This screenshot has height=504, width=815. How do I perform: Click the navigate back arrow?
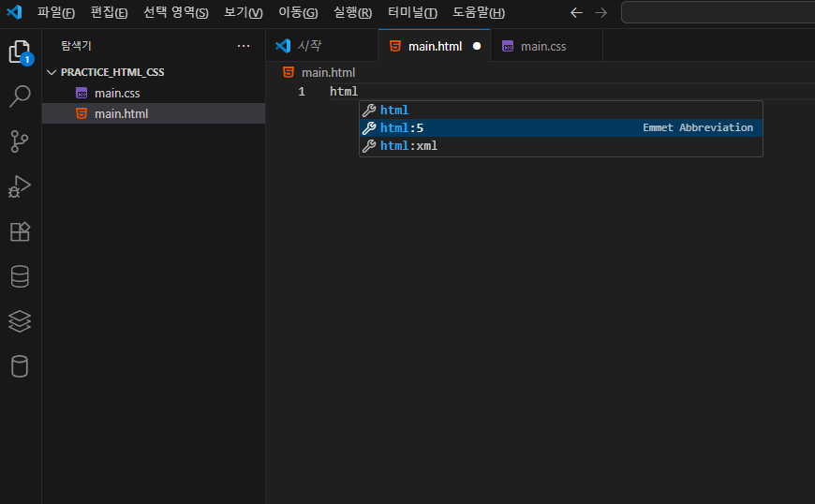pos(576,13)
